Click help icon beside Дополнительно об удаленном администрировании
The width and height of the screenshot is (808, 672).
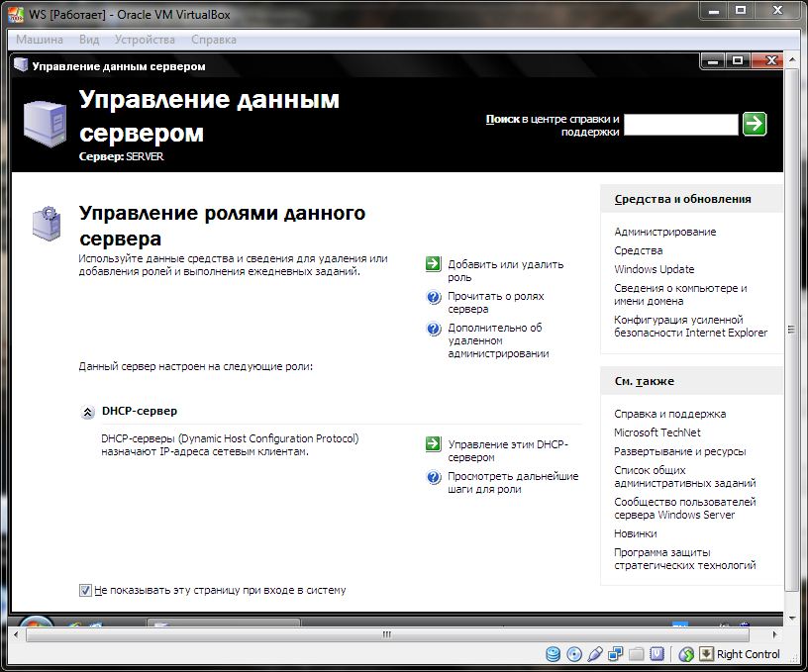pyautogui.click(x=434, y=329)
